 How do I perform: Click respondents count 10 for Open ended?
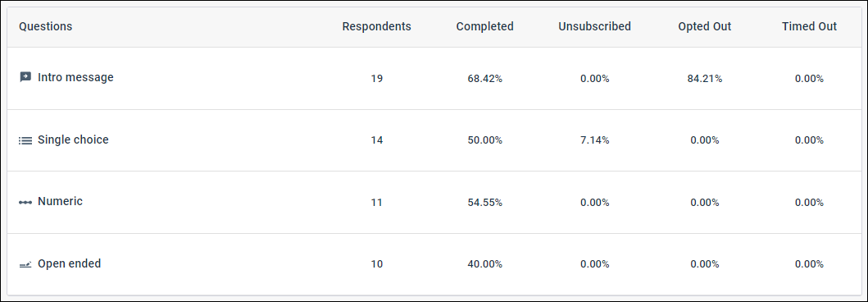(x=376, y=264)
